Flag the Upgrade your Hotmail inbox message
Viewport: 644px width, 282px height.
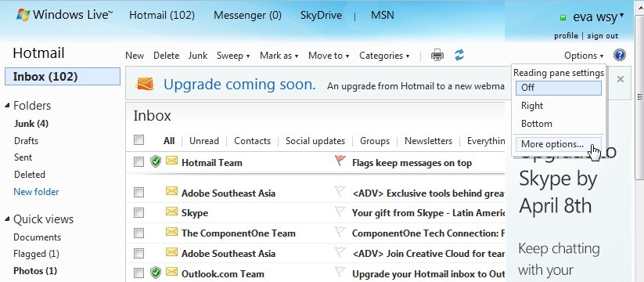click(x=340, y=272)
